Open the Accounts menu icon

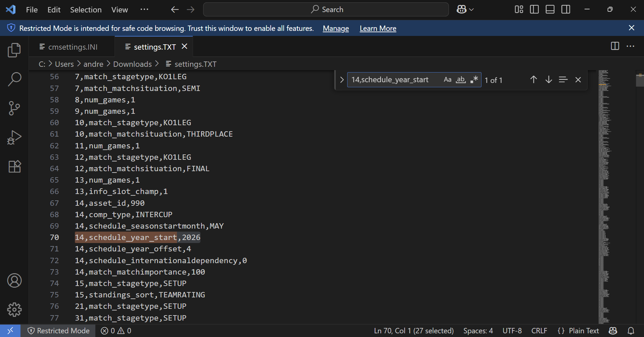(x=14, y=281)
